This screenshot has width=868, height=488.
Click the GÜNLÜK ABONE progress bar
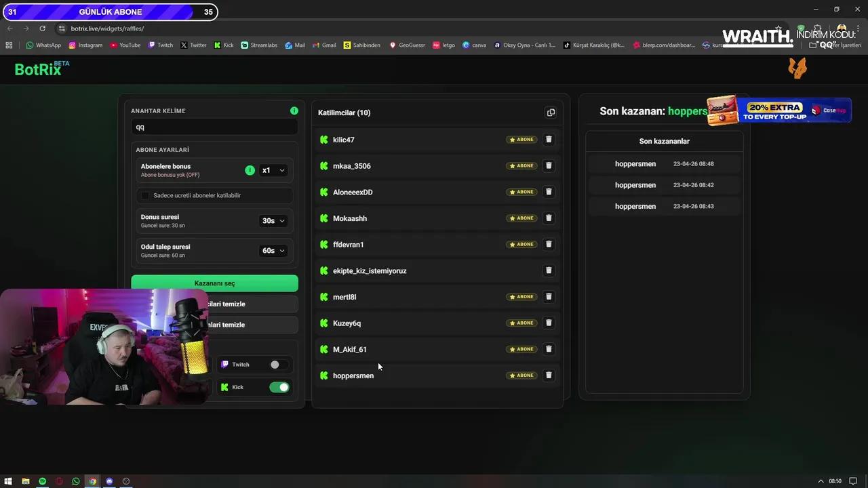(108, 12)
